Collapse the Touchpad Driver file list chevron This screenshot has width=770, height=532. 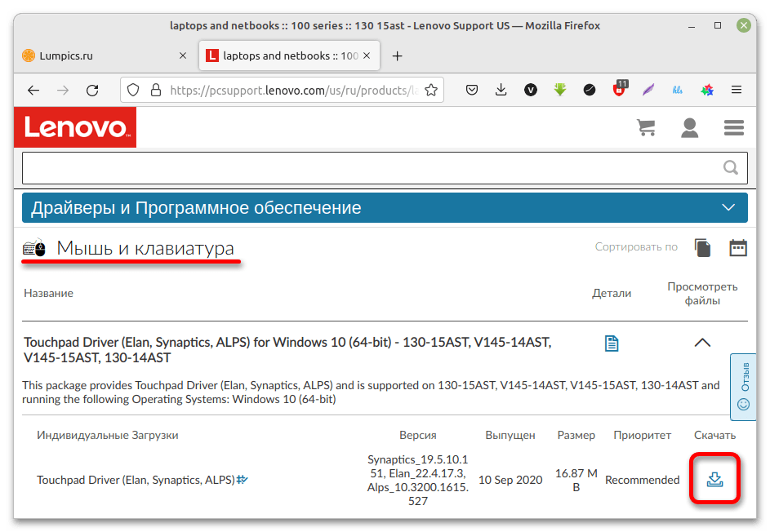702,344
